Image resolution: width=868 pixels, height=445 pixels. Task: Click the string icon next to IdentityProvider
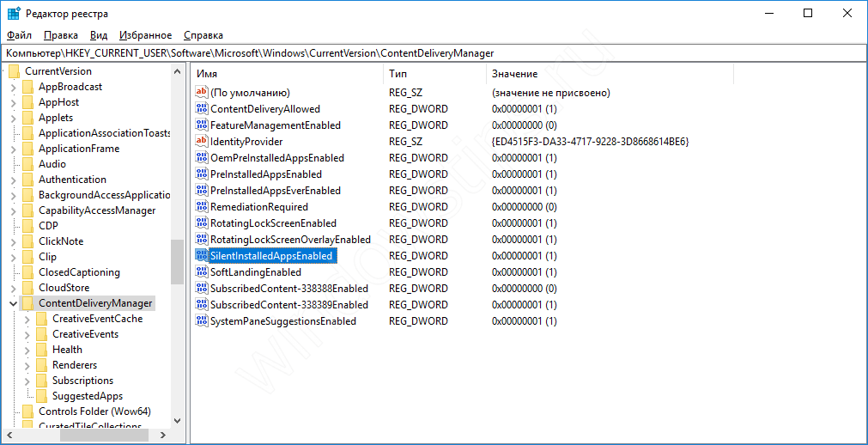202,142
